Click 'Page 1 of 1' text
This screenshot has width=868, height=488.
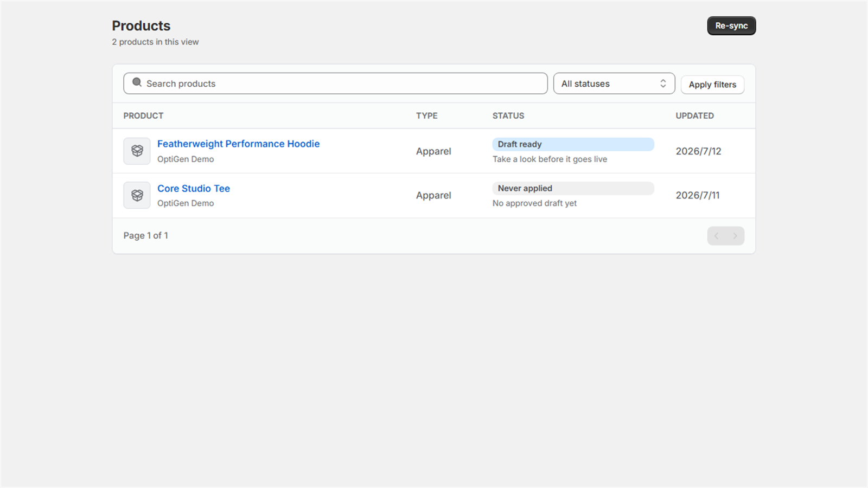[x=145, y=235]
